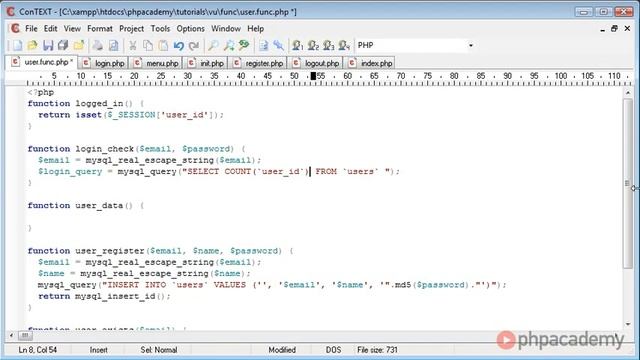Click the Find Next toolbar icon
640x360 pixels.
[x=229, y=45]
